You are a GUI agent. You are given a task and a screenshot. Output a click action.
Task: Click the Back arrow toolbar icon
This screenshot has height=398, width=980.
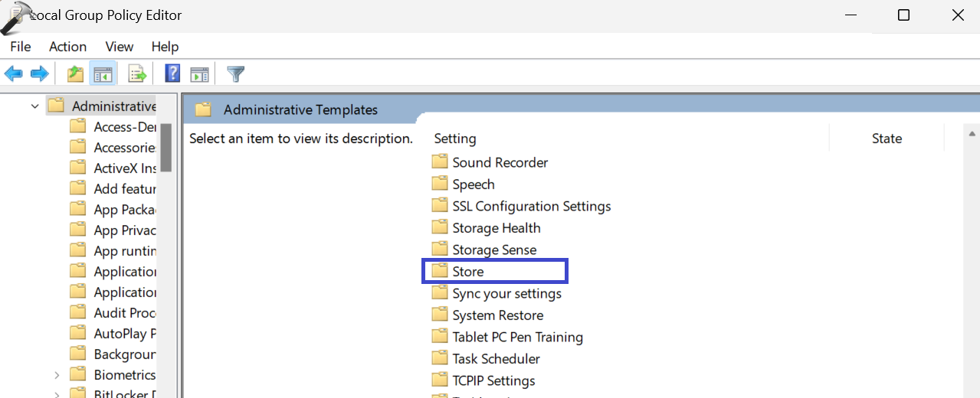[x=14, y=74]
